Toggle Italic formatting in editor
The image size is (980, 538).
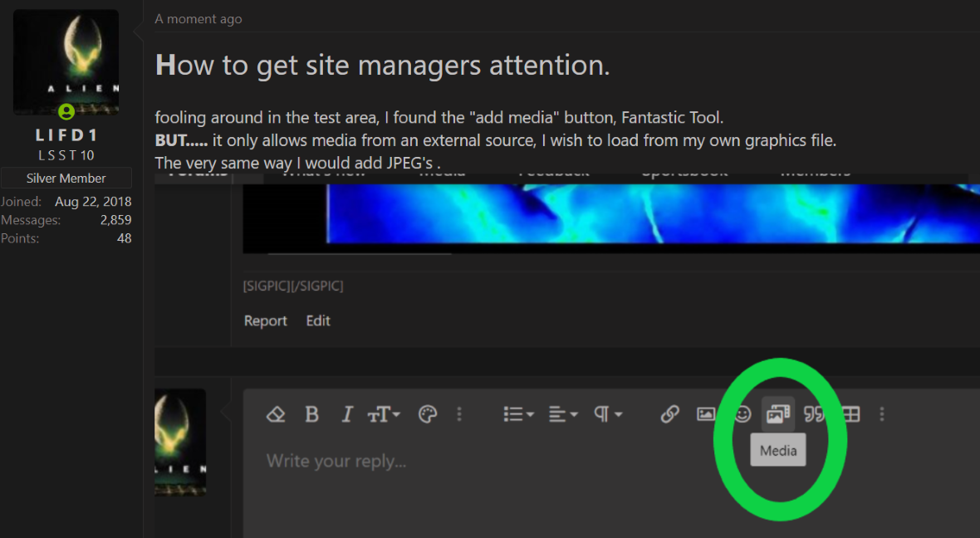pos(347,414)
